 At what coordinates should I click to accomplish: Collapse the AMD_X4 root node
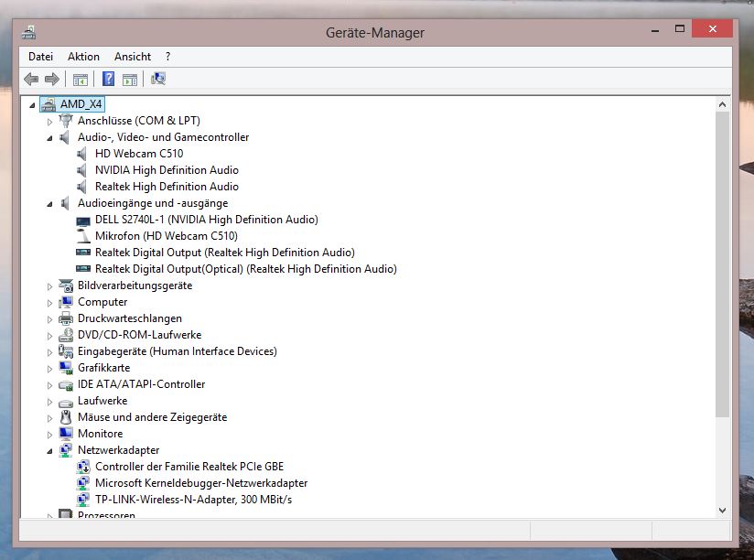click(x=32, y=105)
